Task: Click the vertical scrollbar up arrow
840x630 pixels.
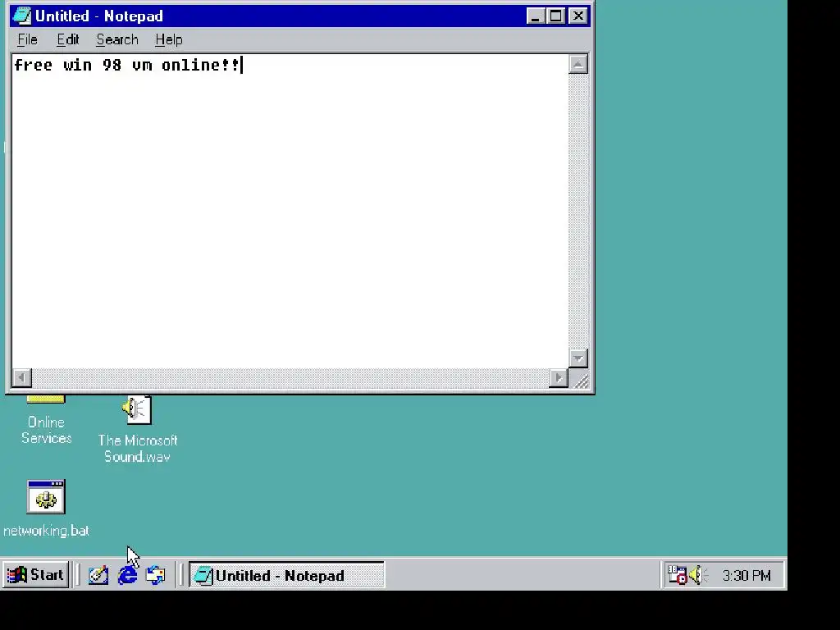Action: [x=578, y=64]
